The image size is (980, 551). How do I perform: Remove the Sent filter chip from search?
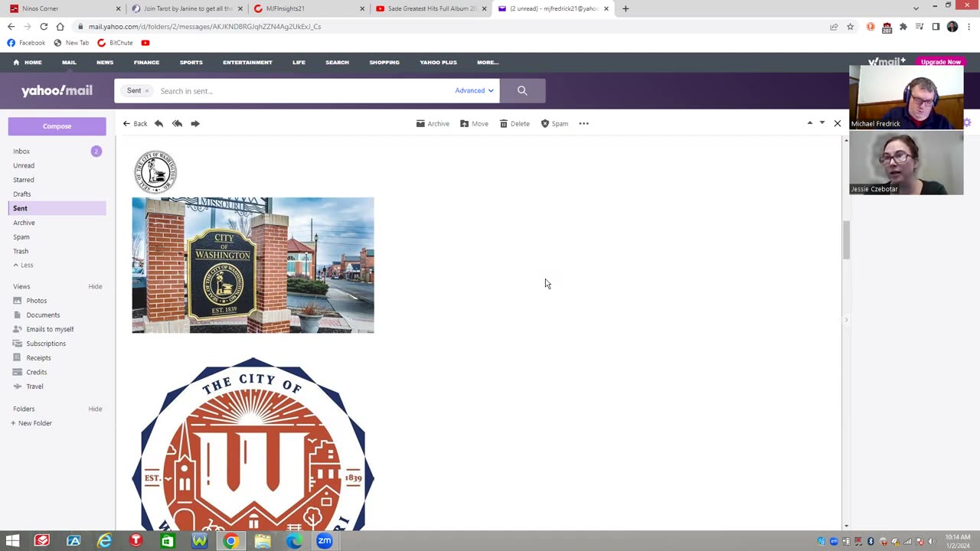[146, 91]
